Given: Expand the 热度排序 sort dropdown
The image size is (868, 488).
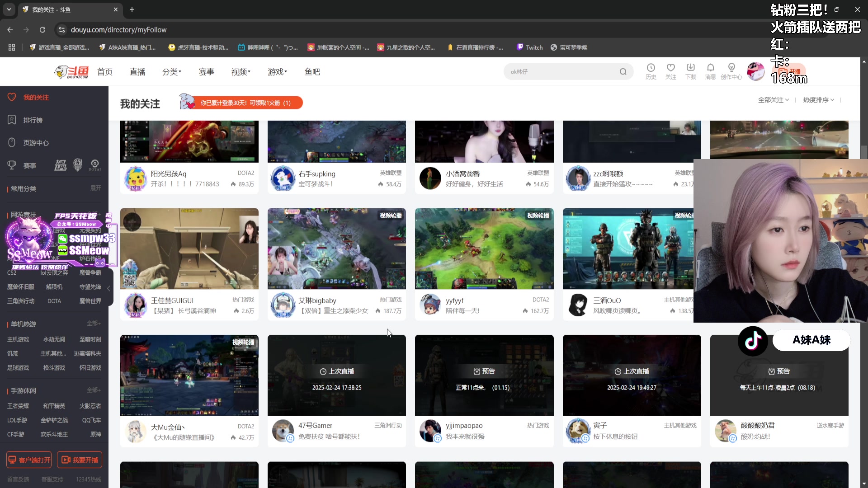Looking at the screenshot, I should (x=818, y=100).
